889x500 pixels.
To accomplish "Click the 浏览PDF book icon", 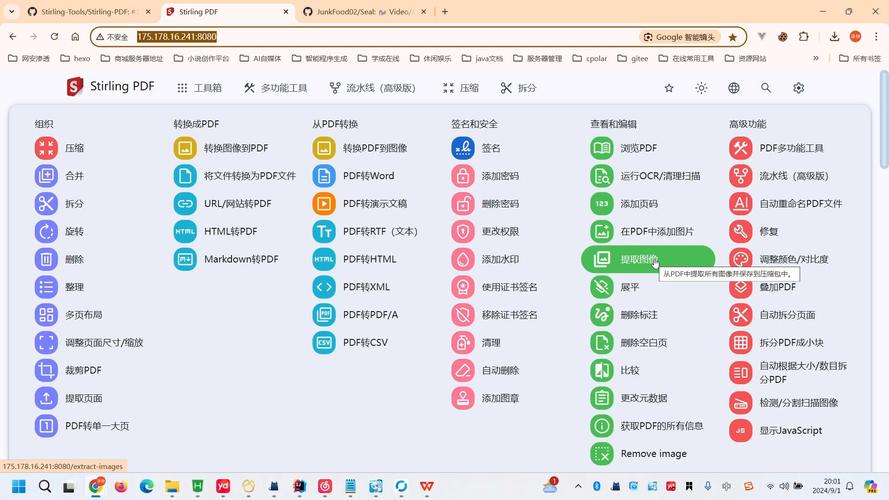I will pos(602,148).
